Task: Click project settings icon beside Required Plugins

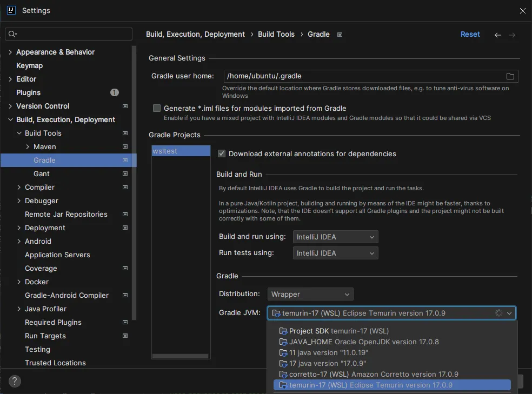Action: coord(125,323)
